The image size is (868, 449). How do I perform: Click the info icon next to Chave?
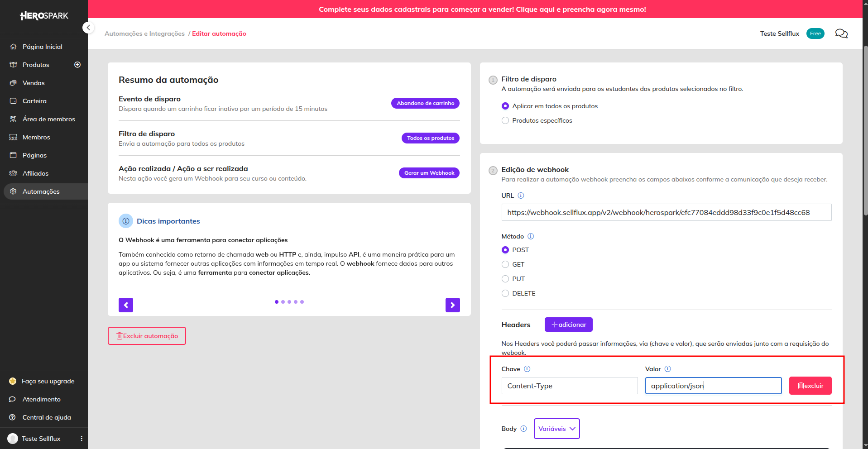(527, 369)
